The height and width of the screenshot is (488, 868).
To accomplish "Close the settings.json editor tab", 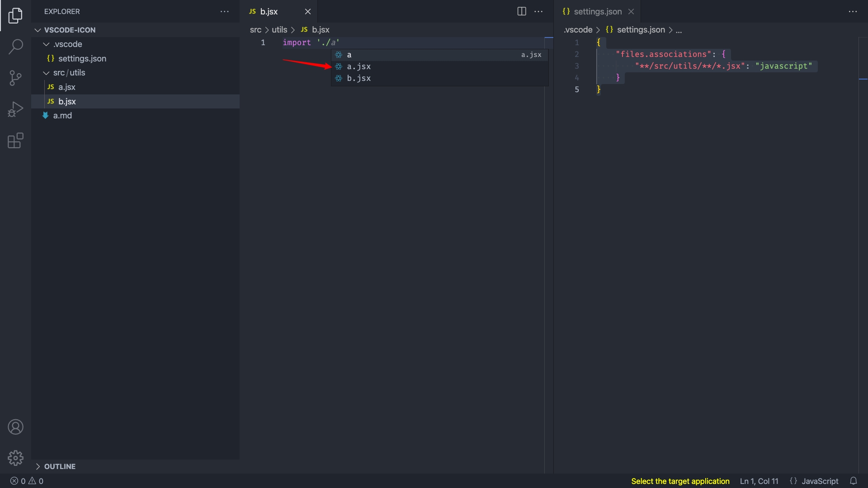I will [x=631, y=11].
